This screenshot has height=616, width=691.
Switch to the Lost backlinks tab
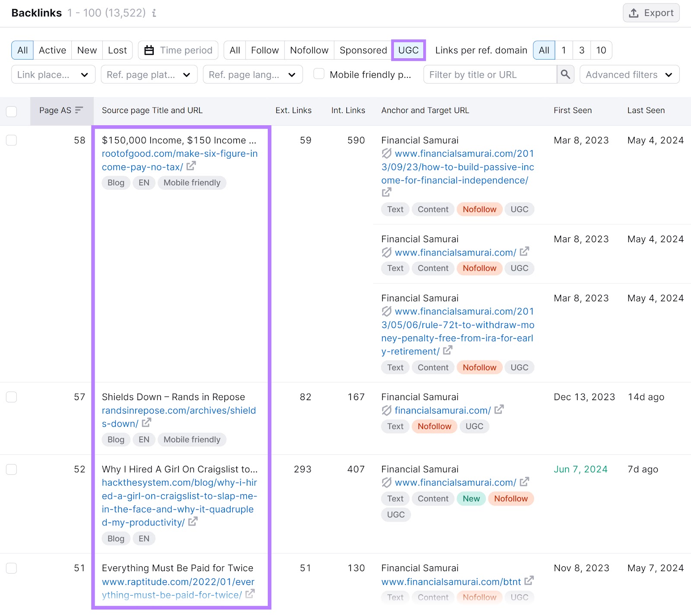pos(117,50)
